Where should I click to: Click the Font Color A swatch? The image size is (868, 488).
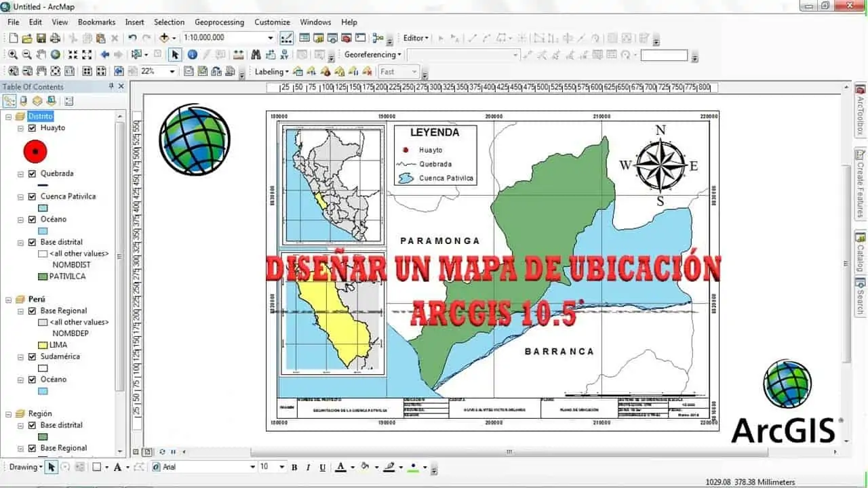point(340,467)
